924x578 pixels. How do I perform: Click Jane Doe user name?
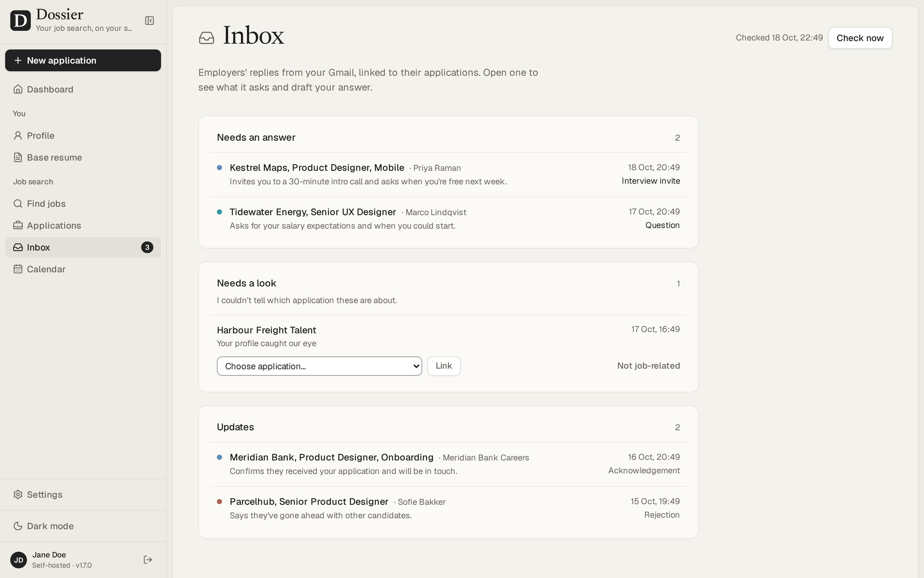coord(49,555)
